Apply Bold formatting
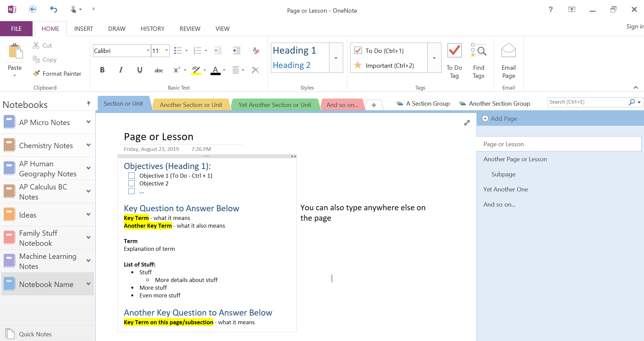Screen dimensions: 644x341 102,70
